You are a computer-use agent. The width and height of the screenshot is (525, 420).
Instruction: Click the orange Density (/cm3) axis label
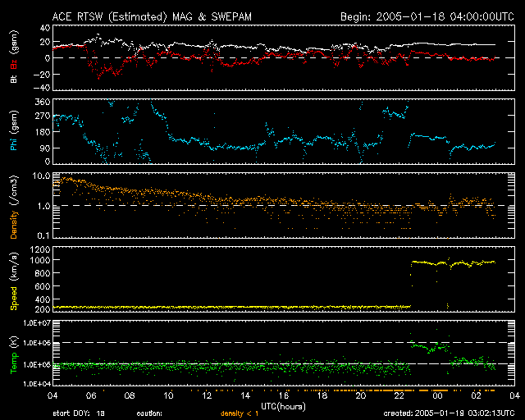12,205
